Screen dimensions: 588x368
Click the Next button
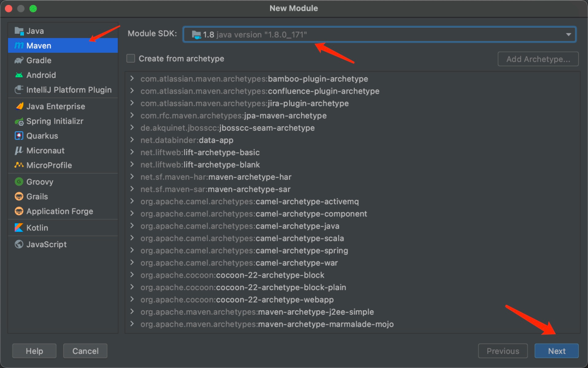[x=556, y=351]
